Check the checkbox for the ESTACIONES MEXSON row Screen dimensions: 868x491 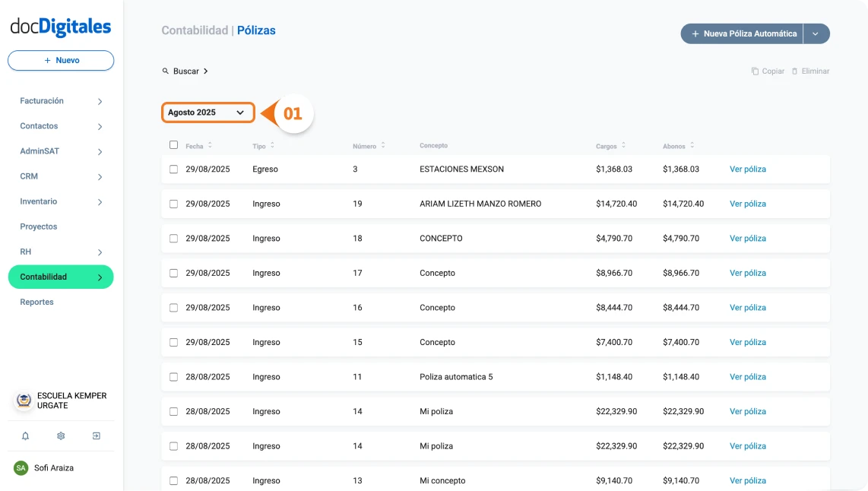point(174,169)
